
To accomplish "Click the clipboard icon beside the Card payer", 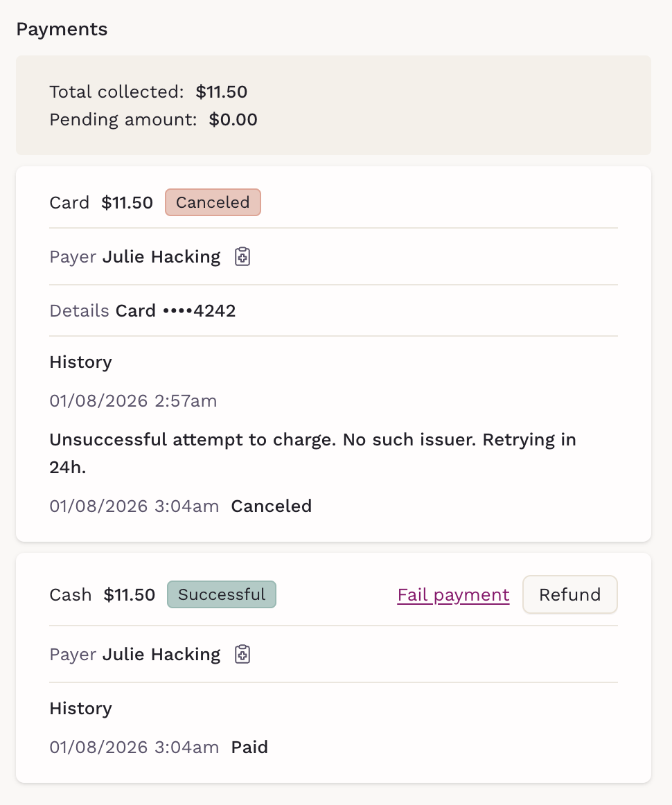I will 242,257.
